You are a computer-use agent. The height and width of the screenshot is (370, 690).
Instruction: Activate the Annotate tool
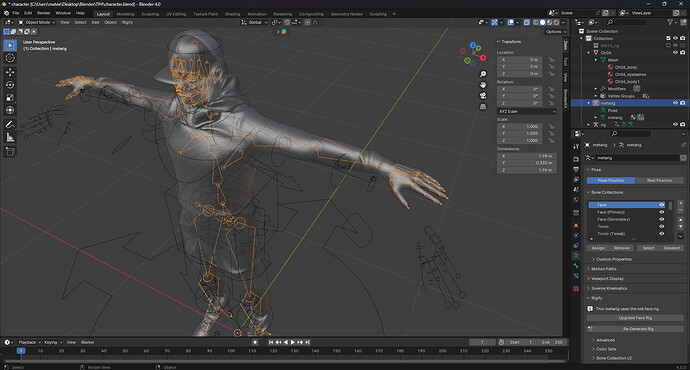(x=10, y=125)
